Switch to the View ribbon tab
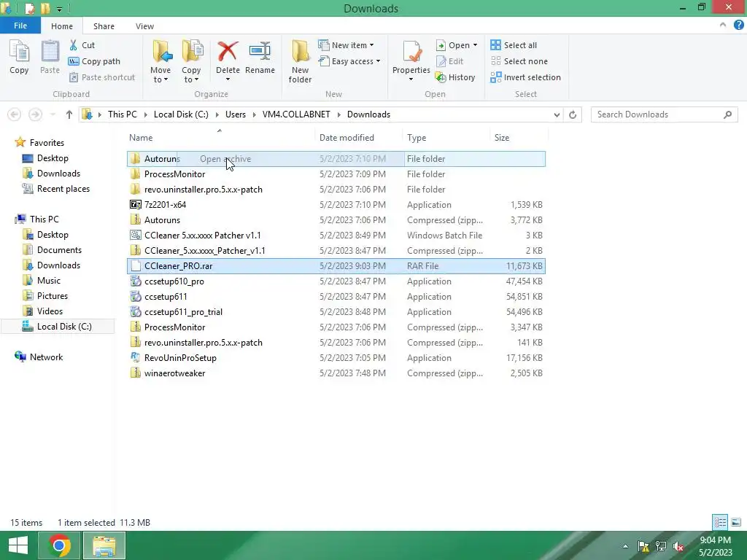747x560 pixels. coord(144,26)
